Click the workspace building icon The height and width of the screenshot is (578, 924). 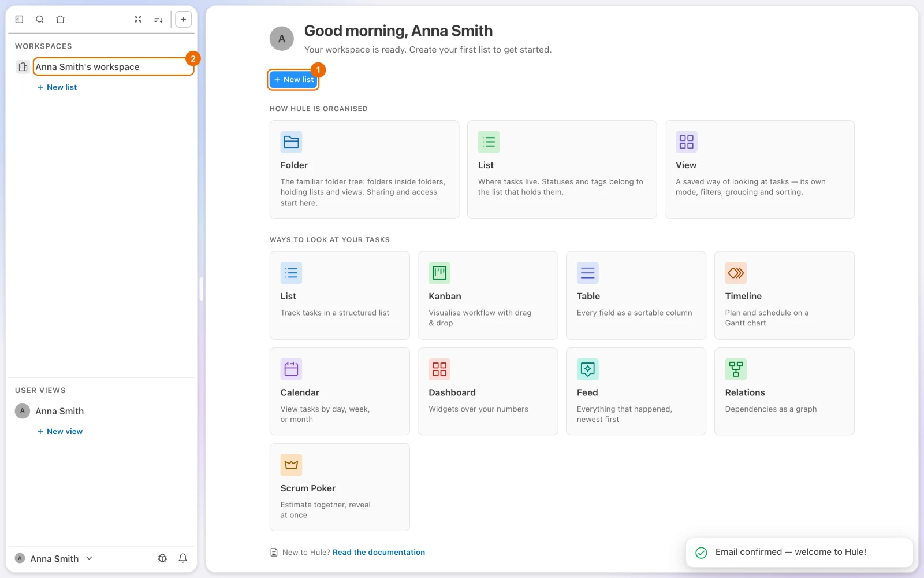(23, 67)
